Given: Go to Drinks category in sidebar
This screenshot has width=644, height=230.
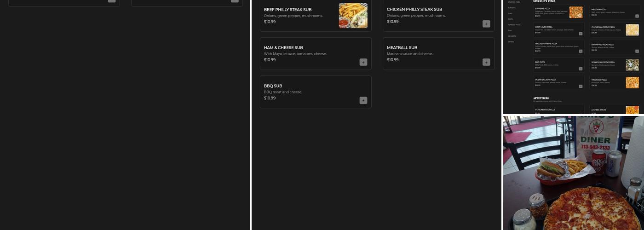Looking at the screenshot, I should point(511,42).
